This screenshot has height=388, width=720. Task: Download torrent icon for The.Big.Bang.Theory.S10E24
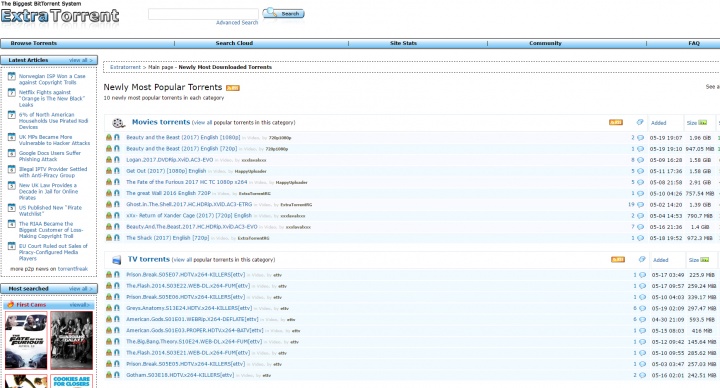pyautogui.click(x=109, y=342)
